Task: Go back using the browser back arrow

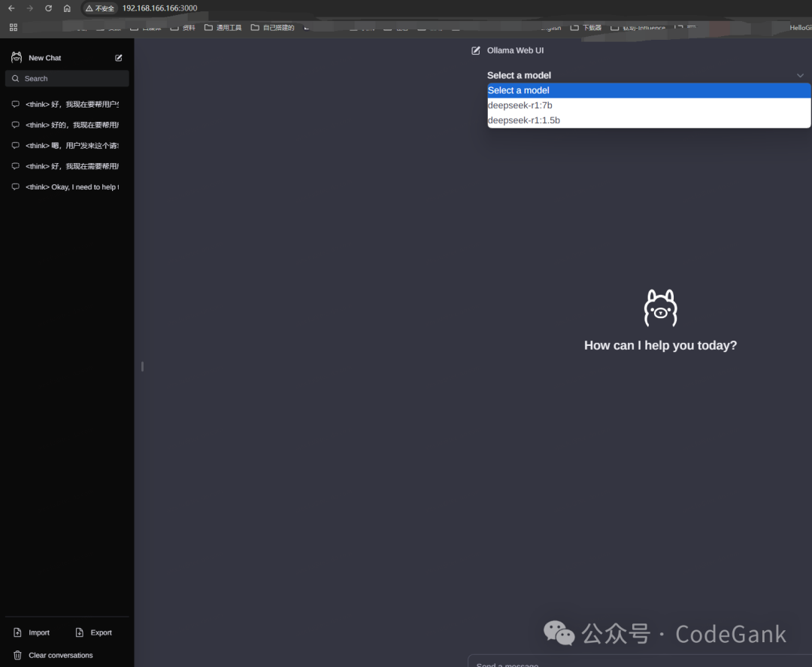Action: 11,8
